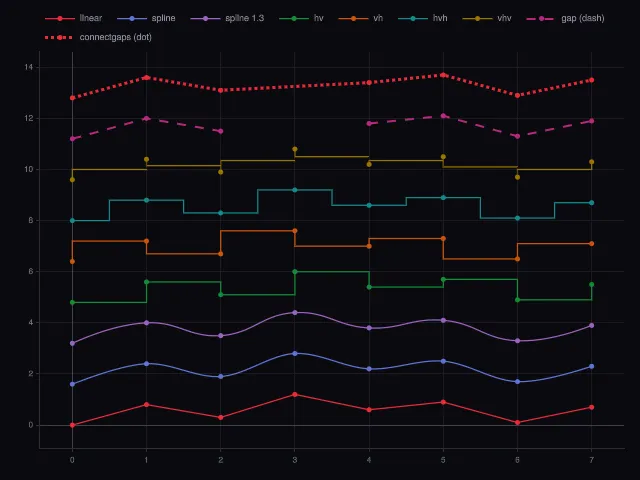
Task: Hide the spline 1.3 legend entry
Action: click(x=227, y=18)
